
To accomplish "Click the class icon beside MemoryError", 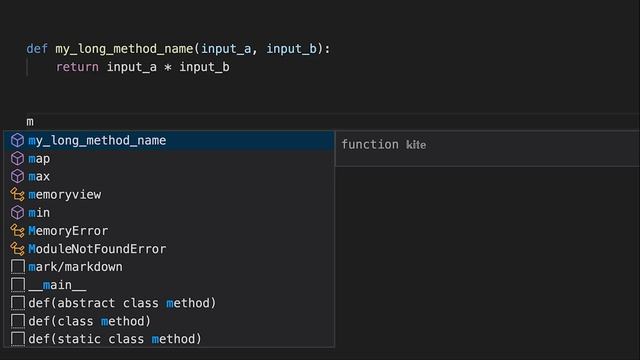I will point(17,231).
